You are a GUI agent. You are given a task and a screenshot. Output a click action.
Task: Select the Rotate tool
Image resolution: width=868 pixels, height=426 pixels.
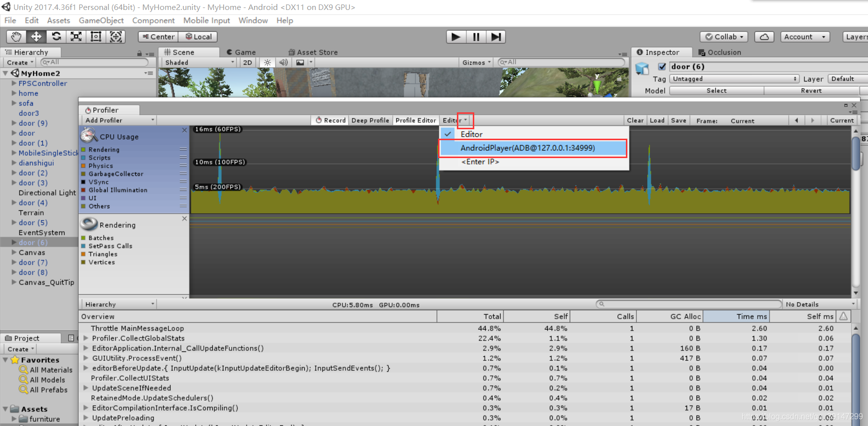pos(56,37)
